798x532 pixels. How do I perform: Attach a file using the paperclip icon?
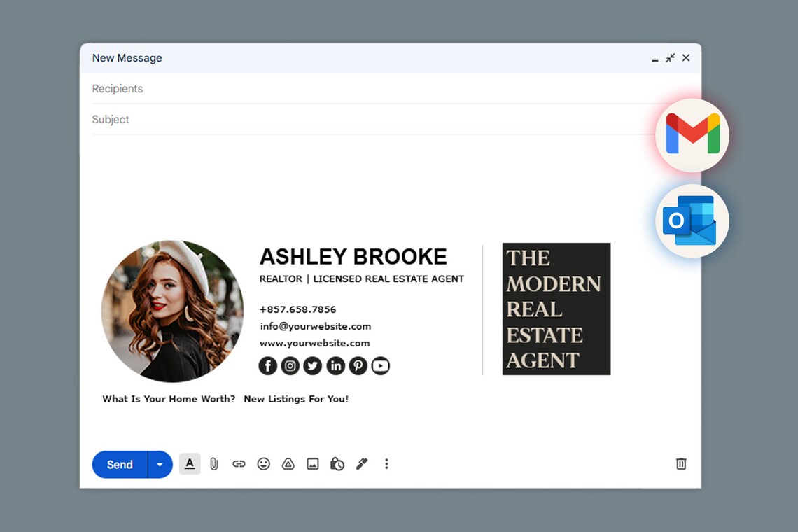(x=214, y=464)
